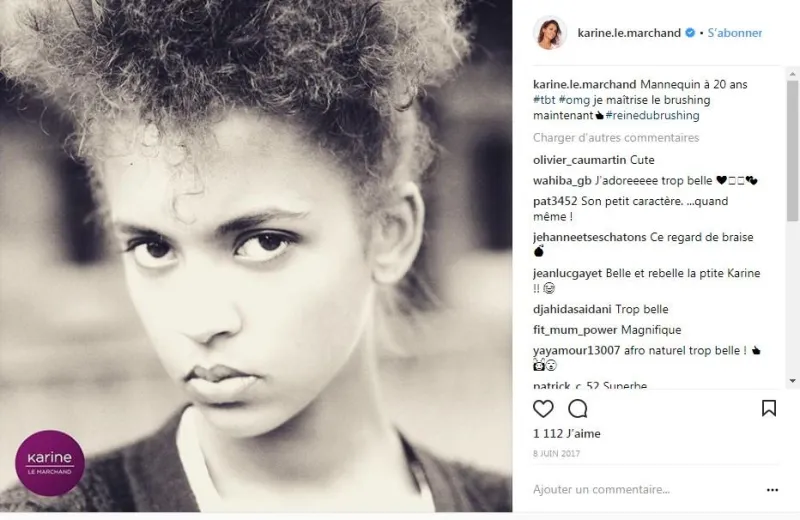
Task: Open karine.le.marchand profile picture avatar
Action: 549,33
